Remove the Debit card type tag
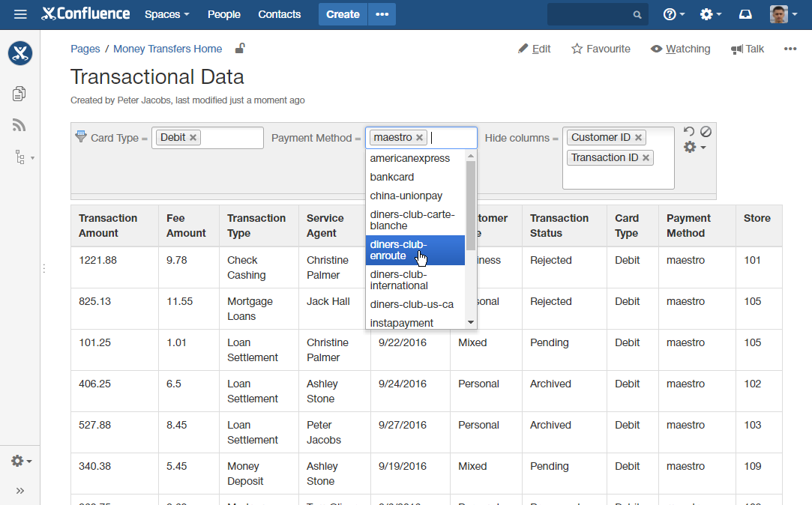 193,138
